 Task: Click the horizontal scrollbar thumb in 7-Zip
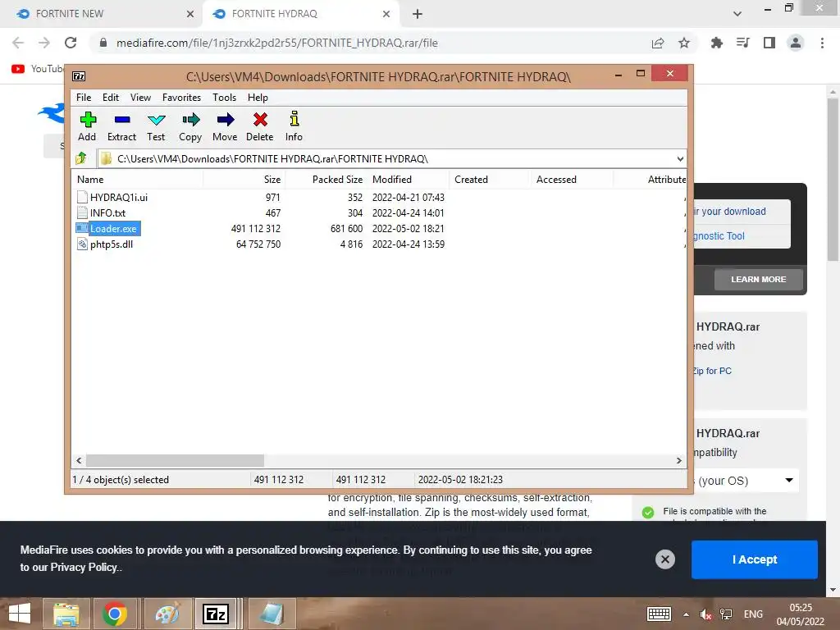(x=176, y=460)
